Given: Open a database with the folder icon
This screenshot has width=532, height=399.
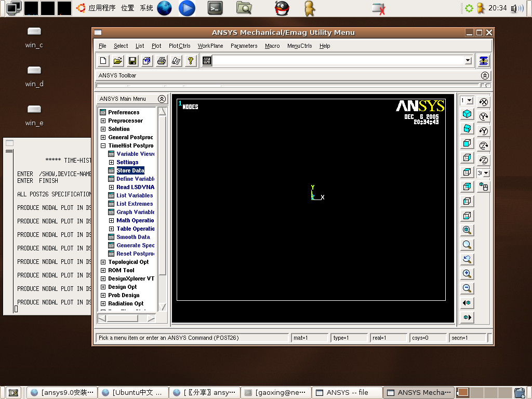Looking at the screenshot, I should click(118, 61).
